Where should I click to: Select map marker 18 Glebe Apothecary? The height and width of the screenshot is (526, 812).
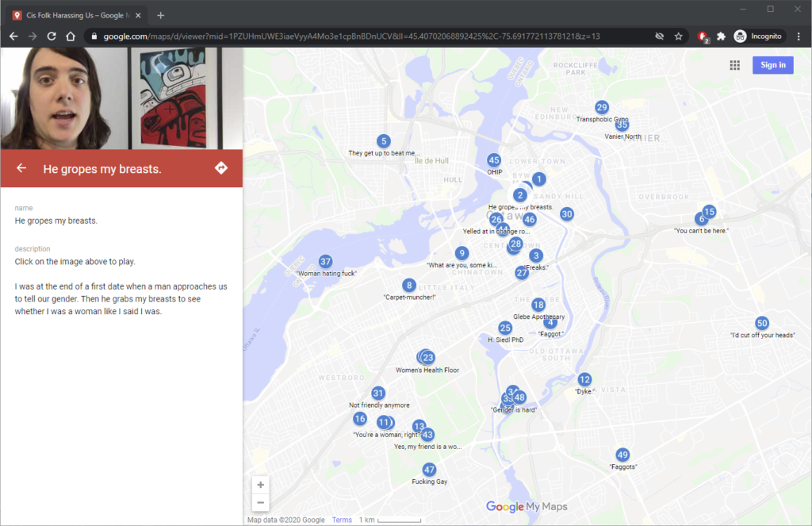pyautogui.click(x=538, y=305)
